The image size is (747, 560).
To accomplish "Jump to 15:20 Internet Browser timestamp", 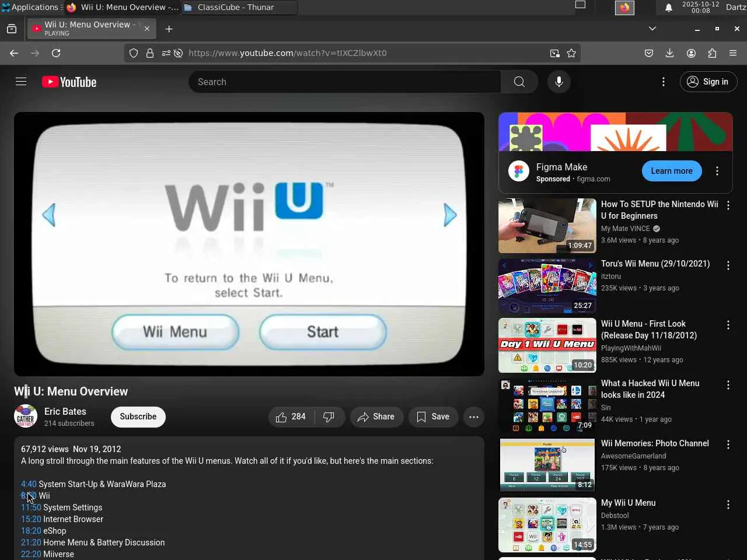I will 31,519.
